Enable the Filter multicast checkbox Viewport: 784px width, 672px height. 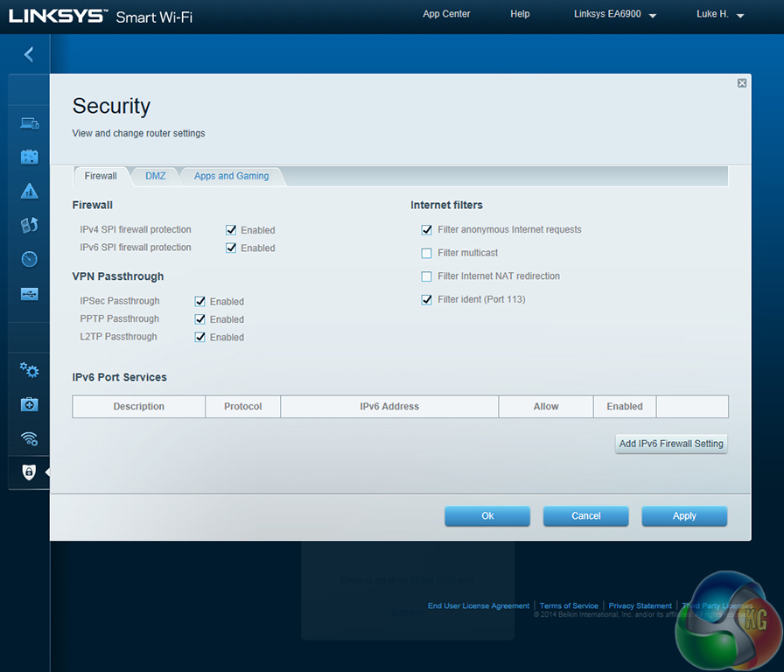(x=427, y=253)
